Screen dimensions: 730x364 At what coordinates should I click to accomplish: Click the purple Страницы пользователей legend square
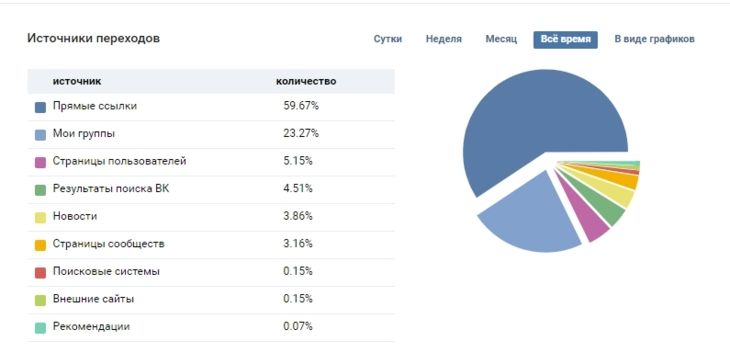[41, 162]
